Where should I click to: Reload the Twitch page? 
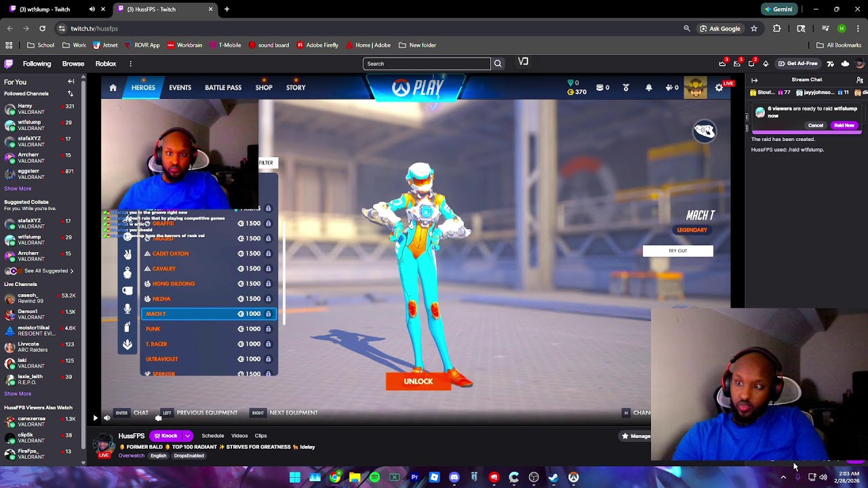[x=42, y=28]
